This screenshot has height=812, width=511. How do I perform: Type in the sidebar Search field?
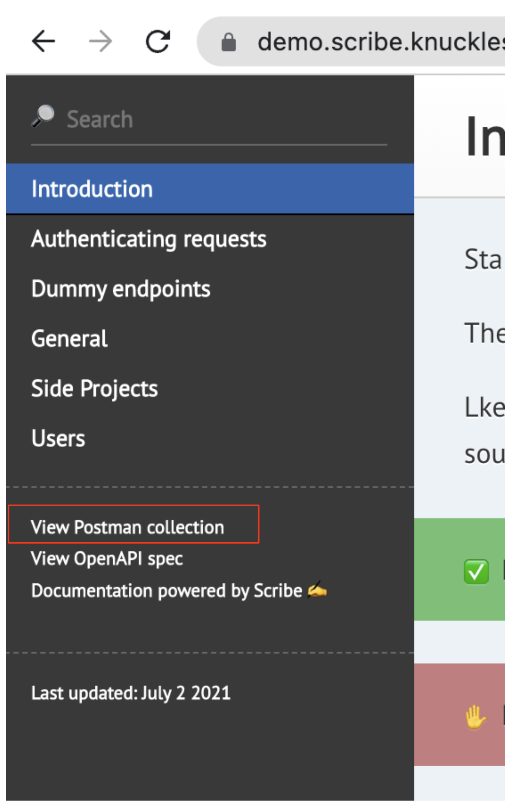(x=221, y=119)
